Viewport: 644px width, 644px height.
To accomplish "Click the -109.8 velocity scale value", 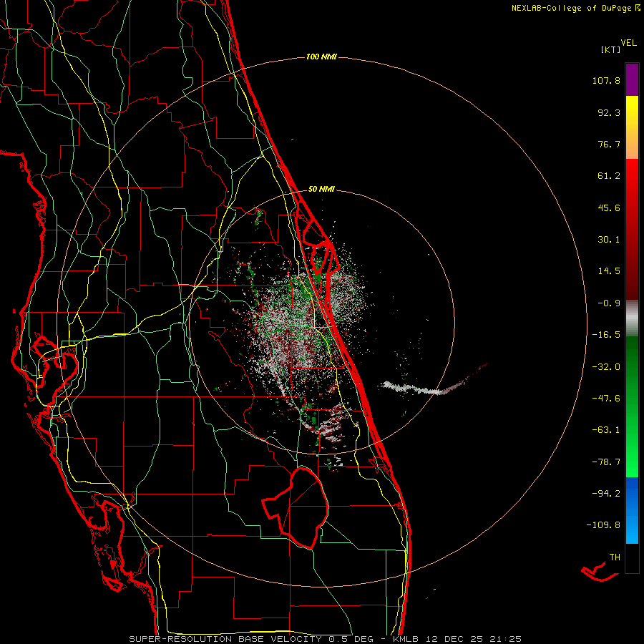I will pos(603,525).
